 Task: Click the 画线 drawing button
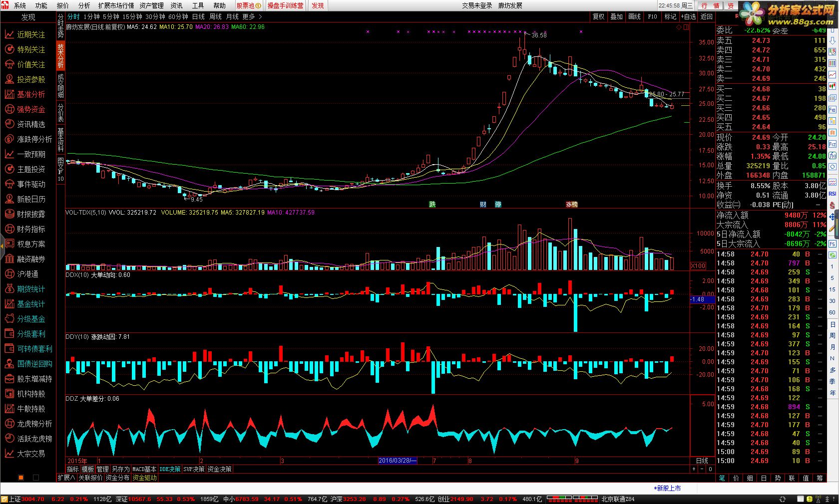tap(634, 16)
